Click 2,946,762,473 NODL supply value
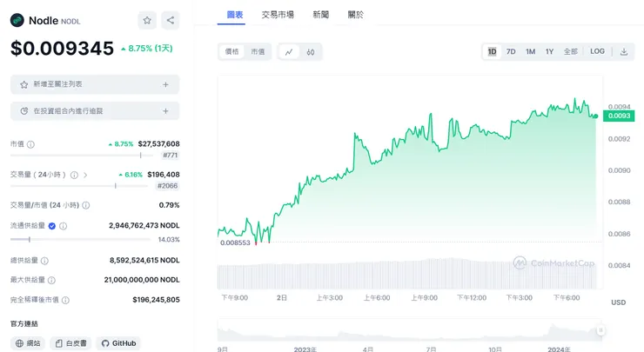The width and height of the screenshot is (644, 352). (x=144, y=225)
